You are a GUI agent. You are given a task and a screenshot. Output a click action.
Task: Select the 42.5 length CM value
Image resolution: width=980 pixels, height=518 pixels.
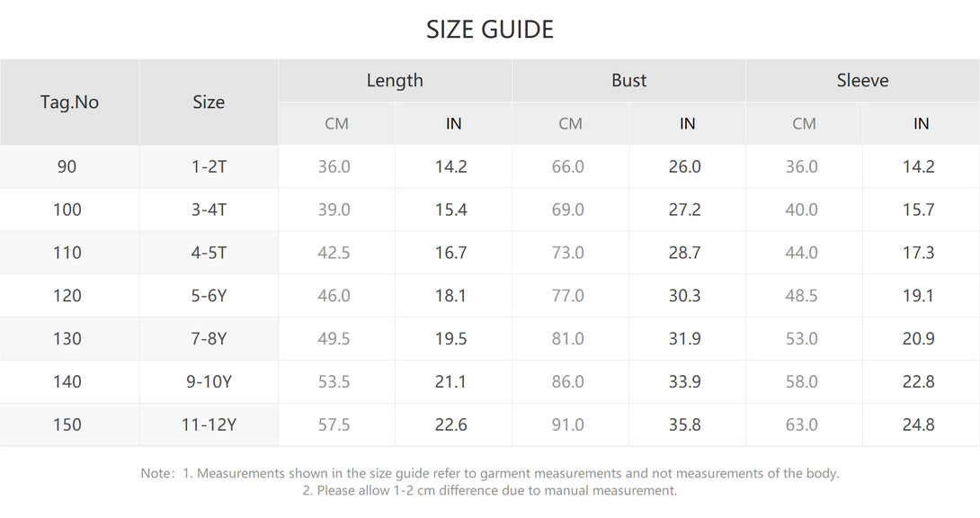[334, 253]
